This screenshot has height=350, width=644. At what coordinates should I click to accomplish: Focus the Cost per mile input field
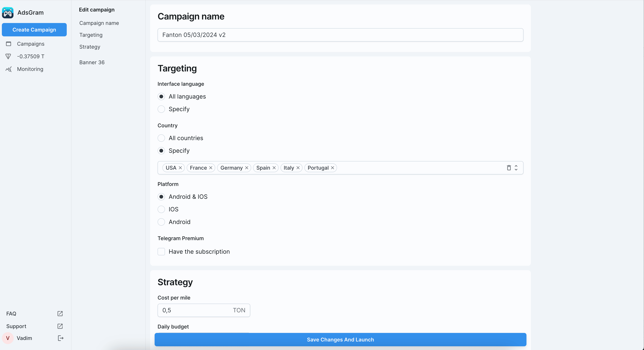(195, 310)
